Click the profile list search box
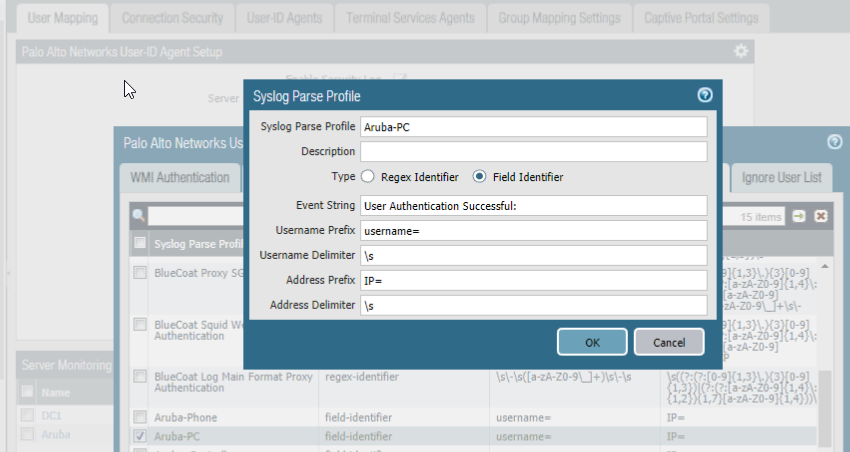Viewport: 850px width, 452px height. [195, 216]
